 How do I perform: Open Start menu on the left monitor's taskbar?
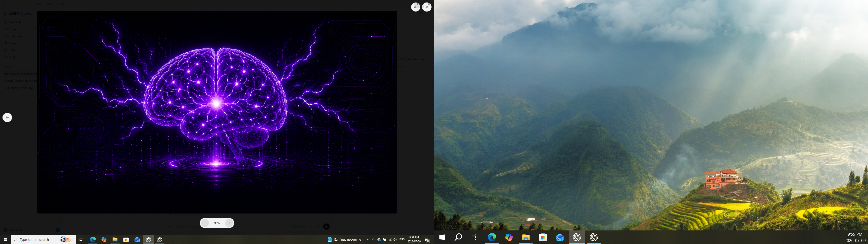pyautogui.click(x=5, y=240)
